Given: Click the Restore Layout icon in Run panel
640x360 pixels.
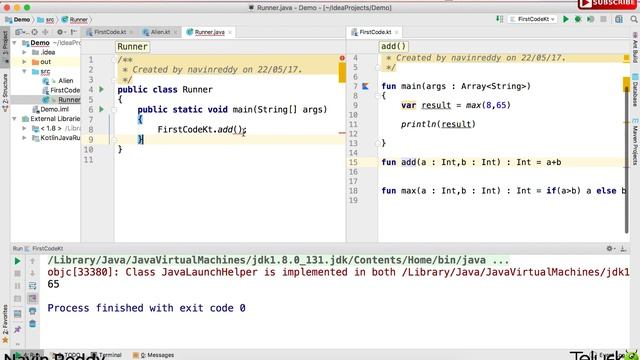Looking at the screenshot, I should pyautogui.click(x=17, y=314).
